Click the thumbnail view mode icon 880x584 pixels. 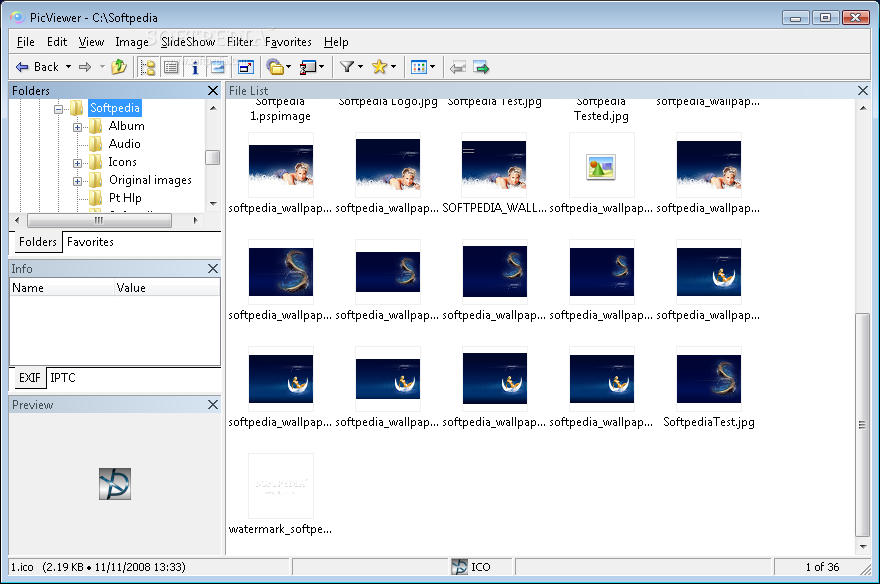click(419, 68)
